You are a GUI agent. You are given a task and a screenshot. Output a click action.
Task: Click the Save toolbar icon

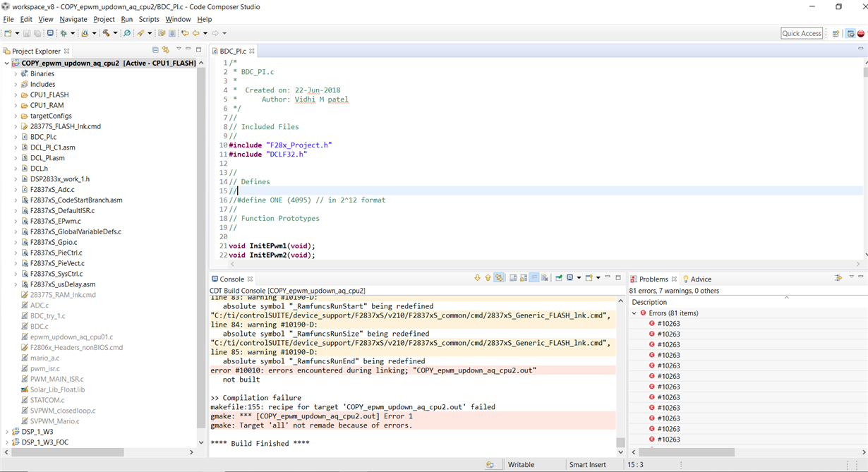click(27, 33)
